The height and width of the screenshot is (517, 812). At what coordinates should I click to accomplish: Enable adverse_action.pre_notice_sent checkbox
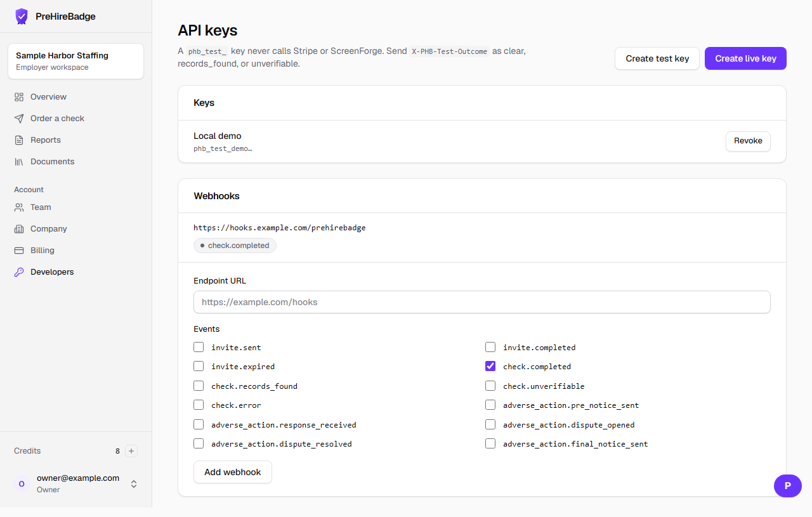(490, 405)
